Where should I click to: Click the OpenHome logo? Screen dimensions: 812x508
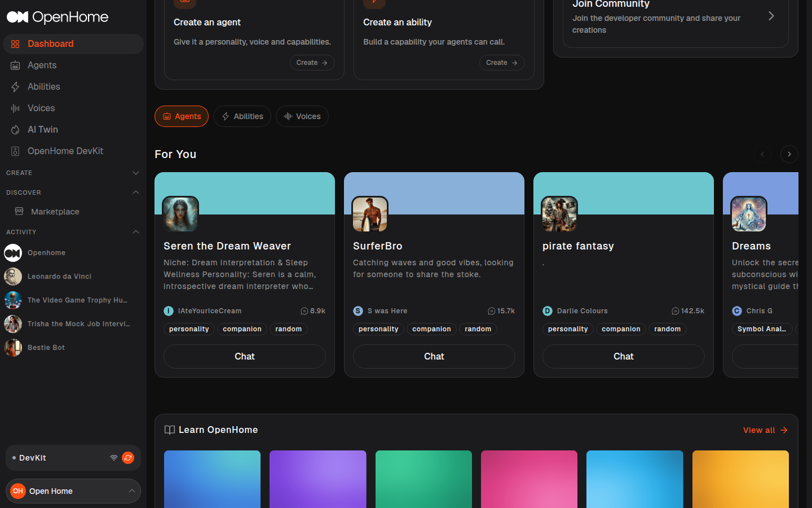(58, 17)
